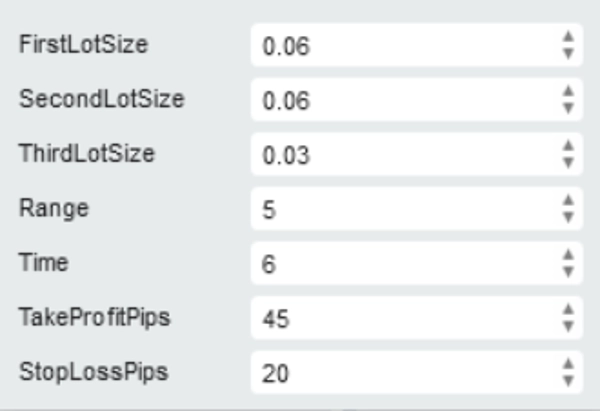The height and width of the screenshot is (411, 600).
Task: Click the TakeProfitPips input field
Action: tap(400, 319)
